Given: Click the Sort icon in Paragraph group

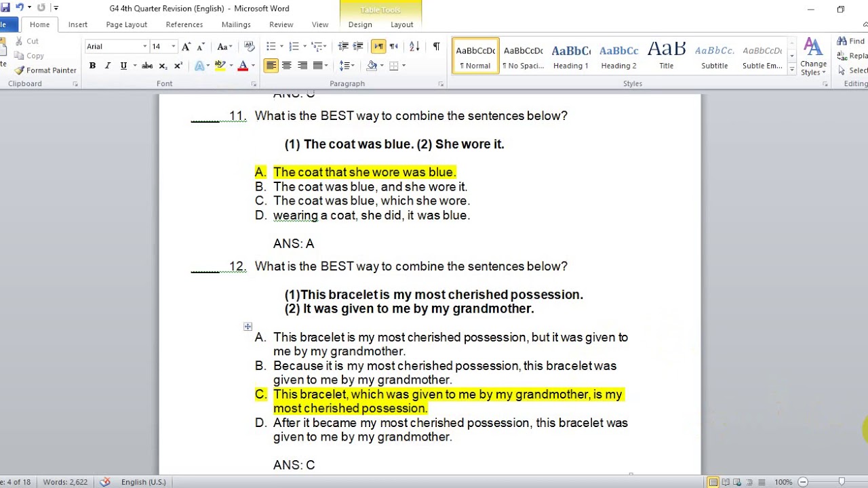Looking at the screenshot, I should tap(414, 47).
